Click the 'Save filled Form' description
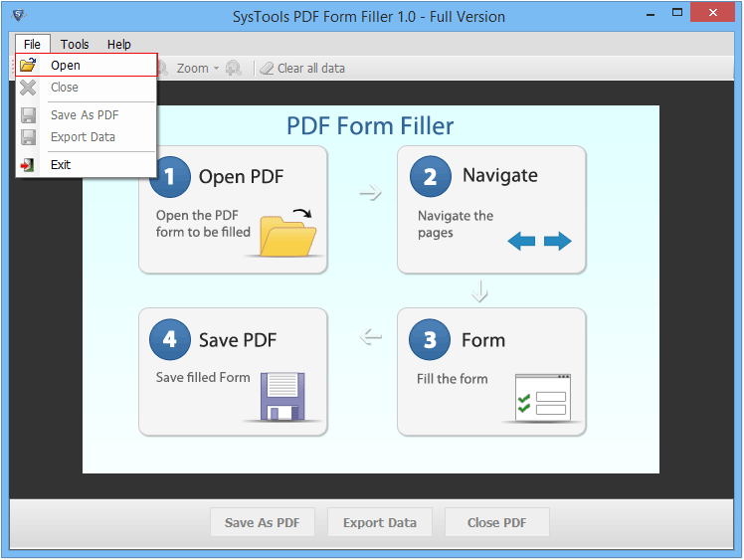 pos(203,377)
